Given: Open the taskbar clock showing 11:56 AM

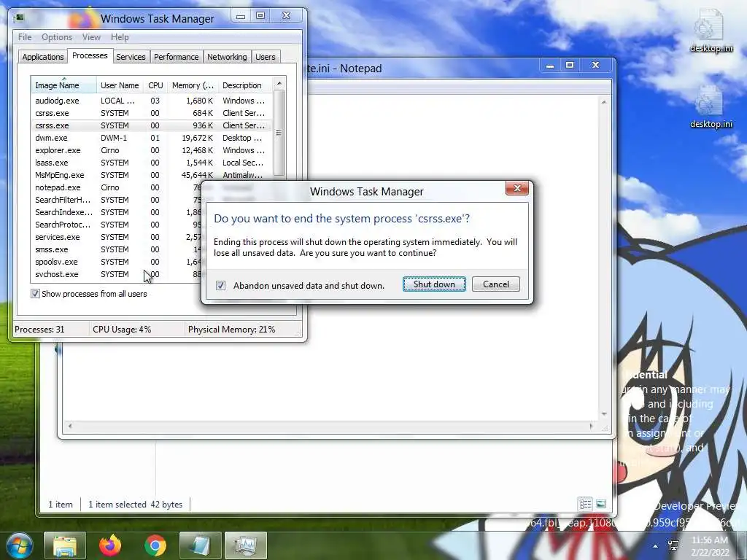Looking at the screenshot, I should click(710, 545).
